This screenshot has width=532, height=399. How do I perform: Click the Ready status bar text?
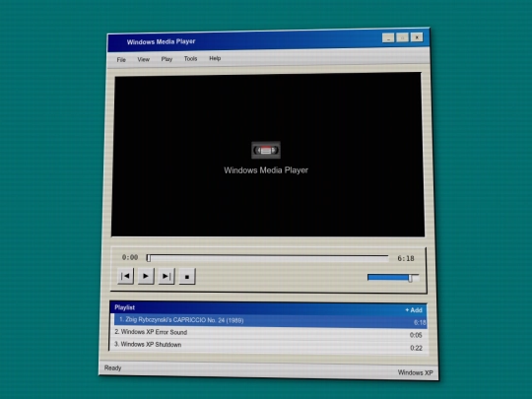112,367
